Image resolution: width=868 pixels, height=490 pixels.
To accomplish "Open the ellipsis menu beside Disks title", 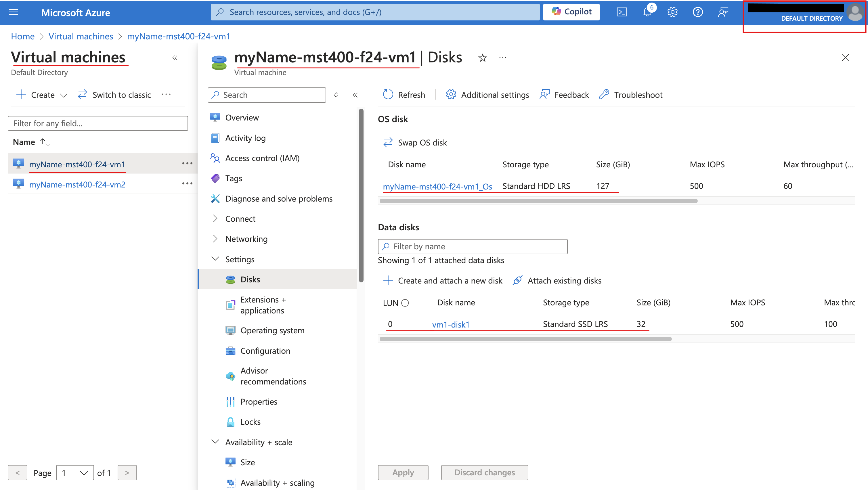I will 503,58.
